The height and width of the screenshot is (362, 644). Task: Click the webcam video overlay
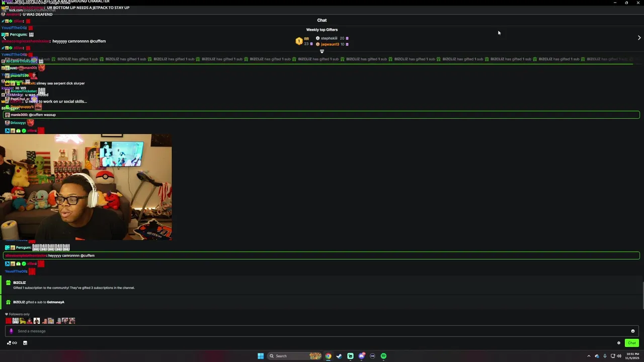tap(86, 187)
